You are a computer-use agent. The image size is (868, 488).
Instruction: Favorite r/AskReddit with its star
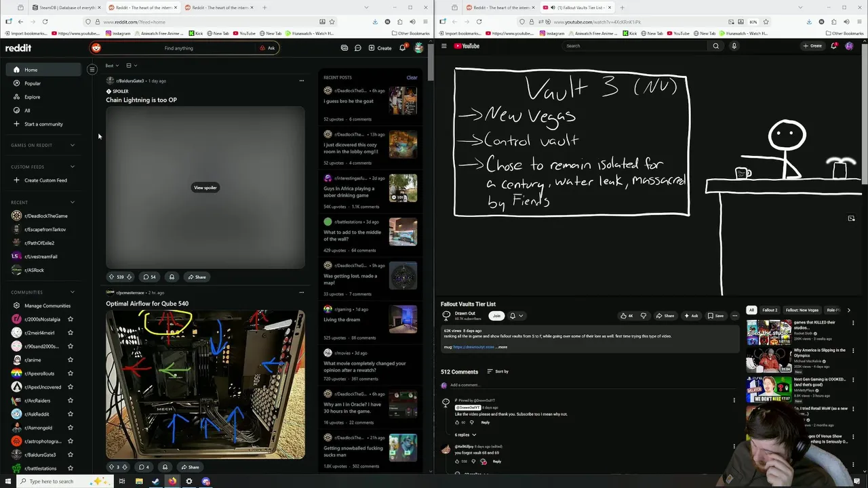click(70, 414)
